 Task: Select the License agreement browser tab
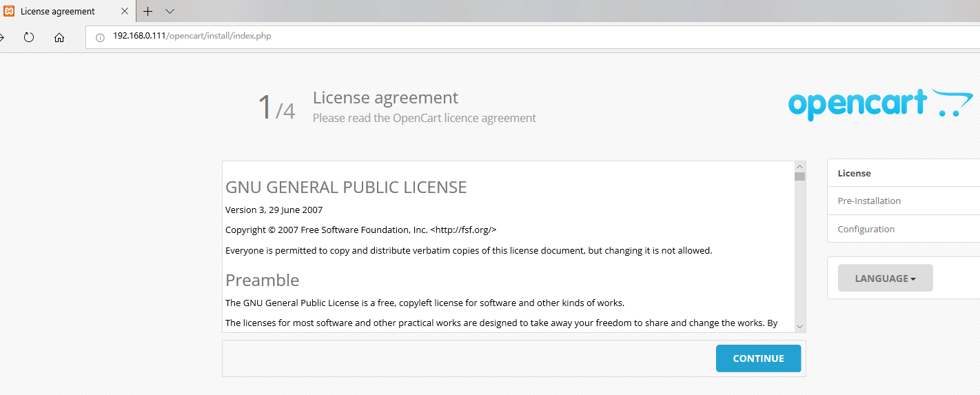pos(68,11)
